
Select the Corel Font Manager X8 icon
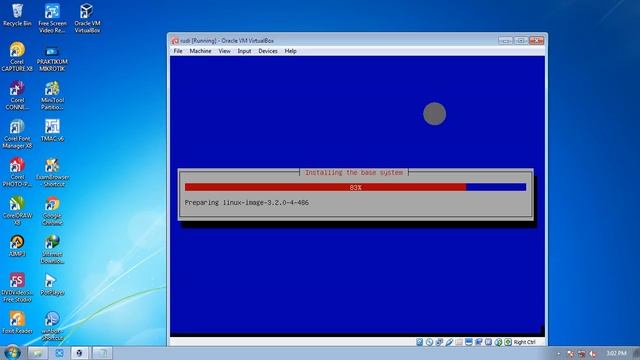coord(17,134)
